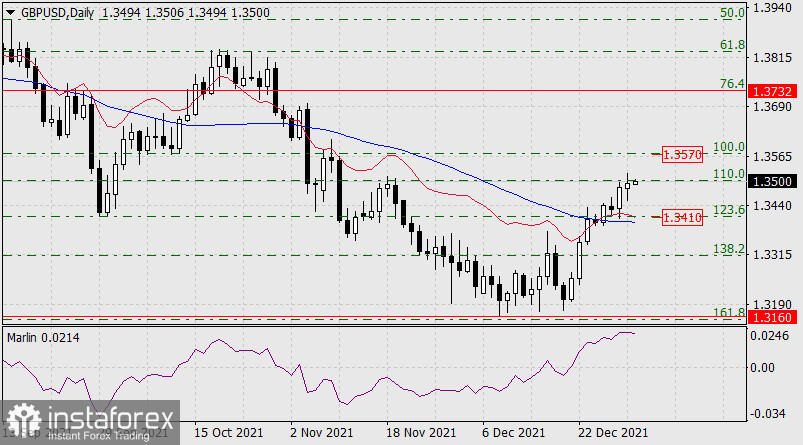
Task: Click the 123.6 Fibonacci level label
Action: coord(730,209)
